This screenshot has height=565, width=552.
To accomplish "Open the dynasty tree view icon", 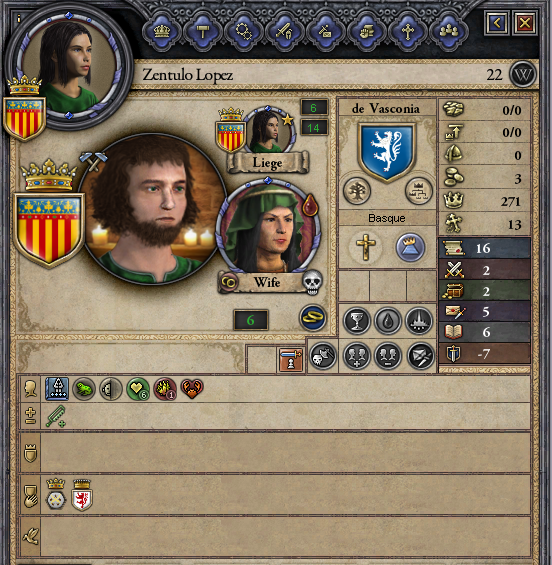I will [418, 191].
